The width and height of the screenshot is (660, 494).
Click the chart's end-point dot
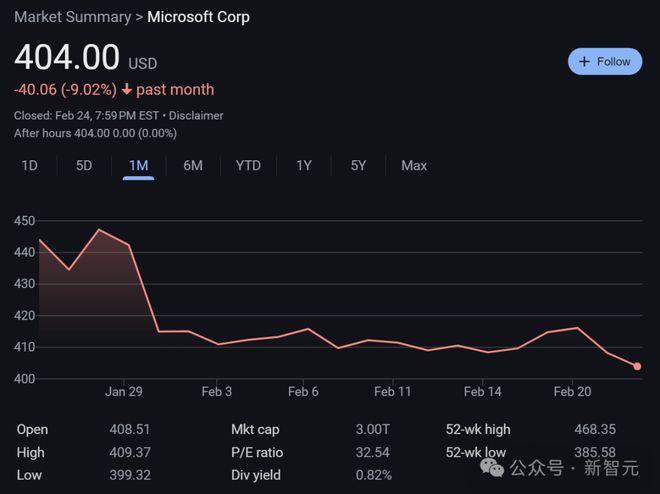pos(637,366)
